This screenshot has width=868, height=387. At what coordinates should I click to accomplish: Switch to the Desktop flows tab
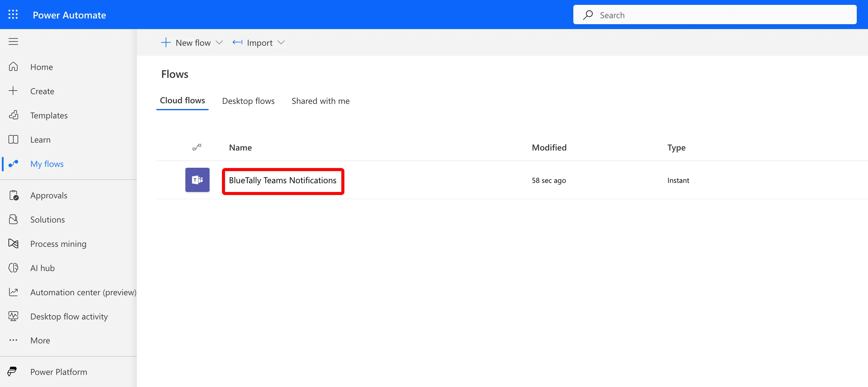click(x=248, y=101)
